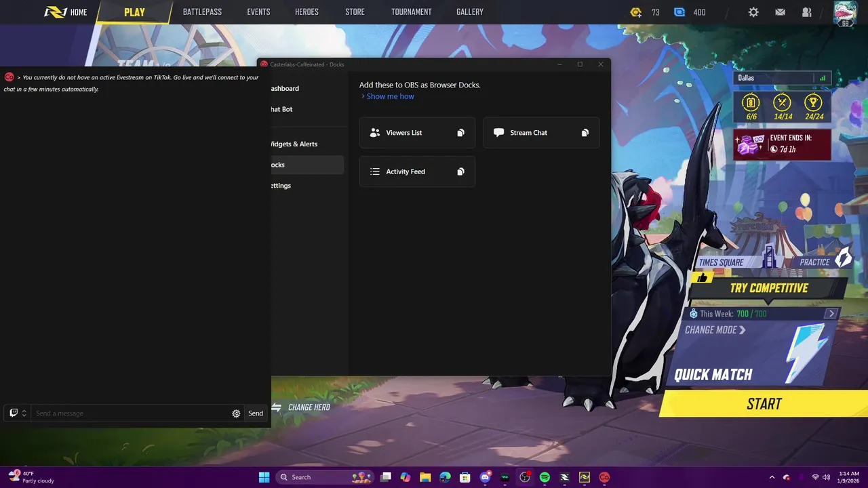Screen dimensions: 868x488
Task: Go to the HOME tab
Action: 66,12
